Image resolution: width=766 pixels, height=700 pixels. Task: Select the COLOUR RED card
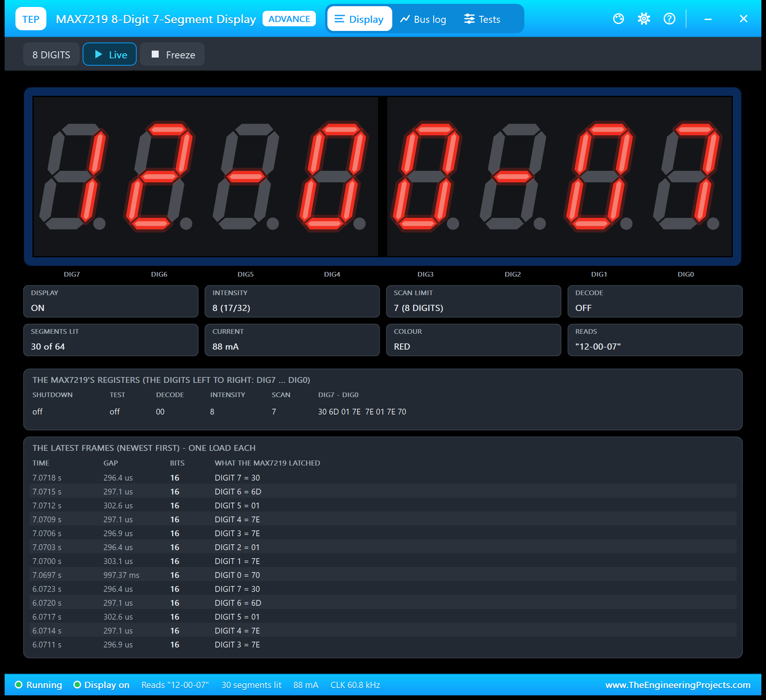474,340
